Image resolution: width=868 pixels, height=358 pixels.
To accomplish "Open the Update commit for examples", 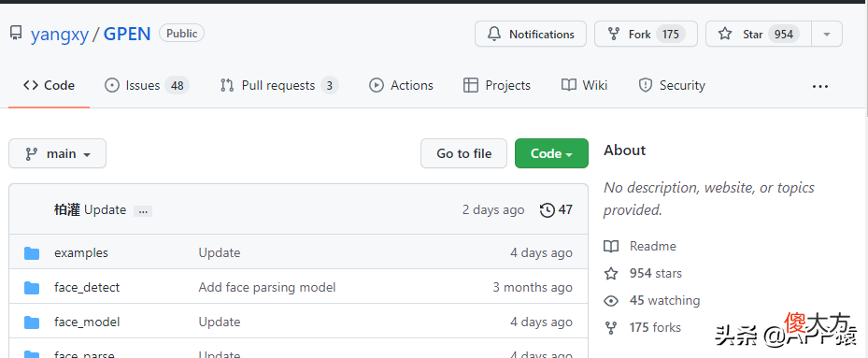I will point(220,252).
